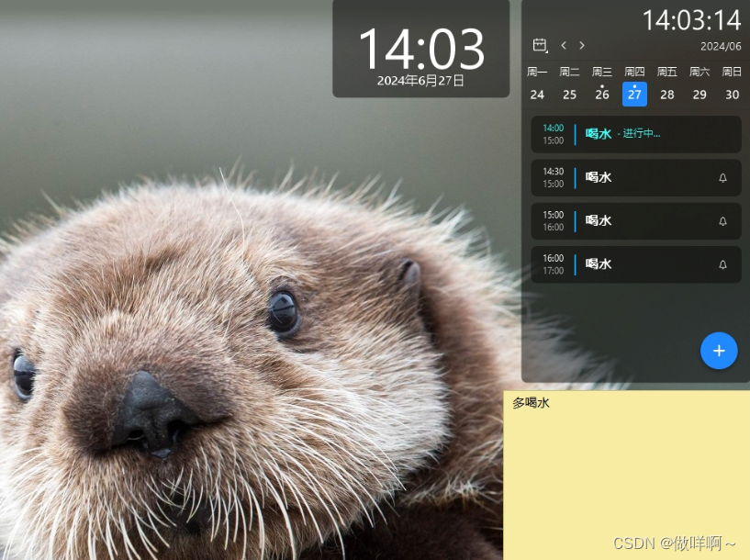The width and height of the screenshot is (750, 560).
Task: Click the large 14:03 desktop clock widget
Action: pyautogui.click(x=421, y=49)
